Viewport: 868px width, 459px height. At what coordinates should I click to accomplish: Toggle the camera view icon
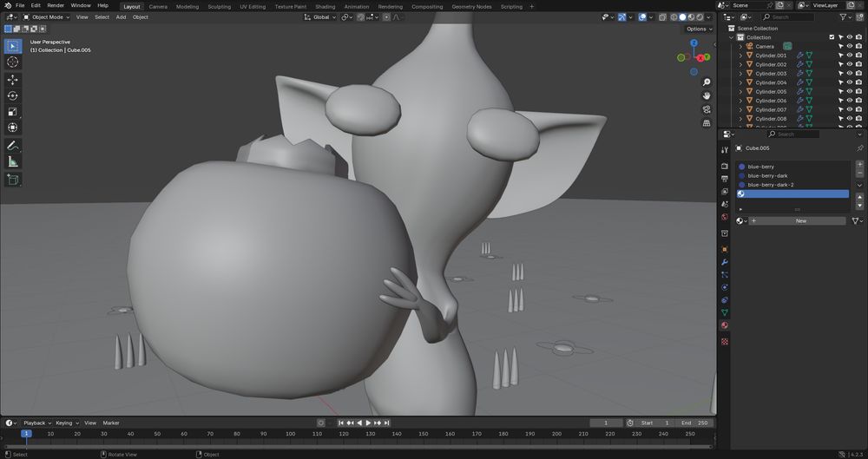[707, 109]
